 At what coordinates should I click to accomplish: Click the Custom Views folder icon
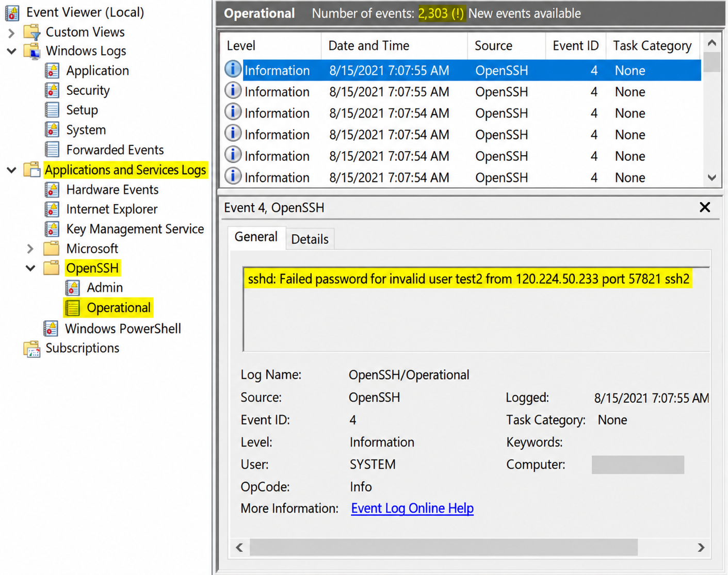click(x=32, y=32)
